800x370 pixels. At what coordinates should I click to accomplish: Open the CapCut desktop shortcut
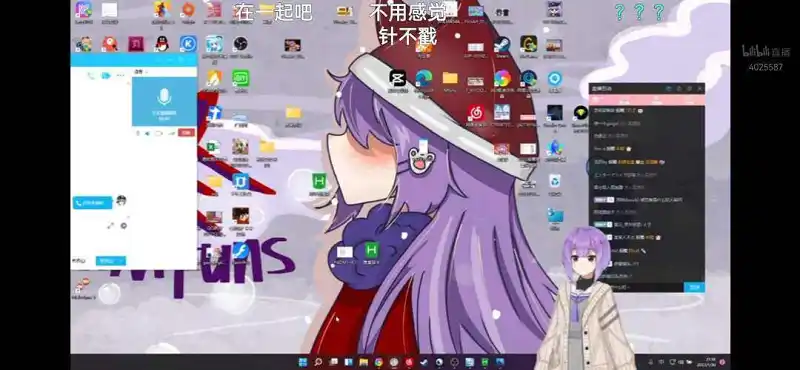click(397, 79)
